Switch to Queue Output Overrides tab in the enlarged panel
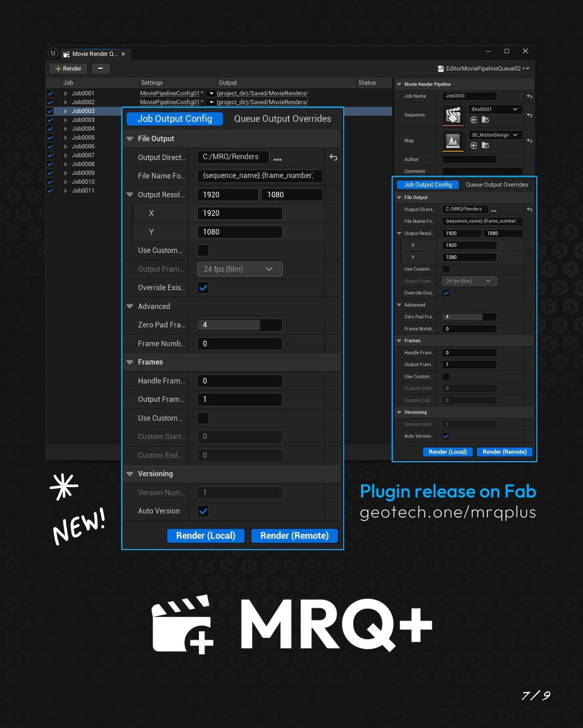 [283, 119]
